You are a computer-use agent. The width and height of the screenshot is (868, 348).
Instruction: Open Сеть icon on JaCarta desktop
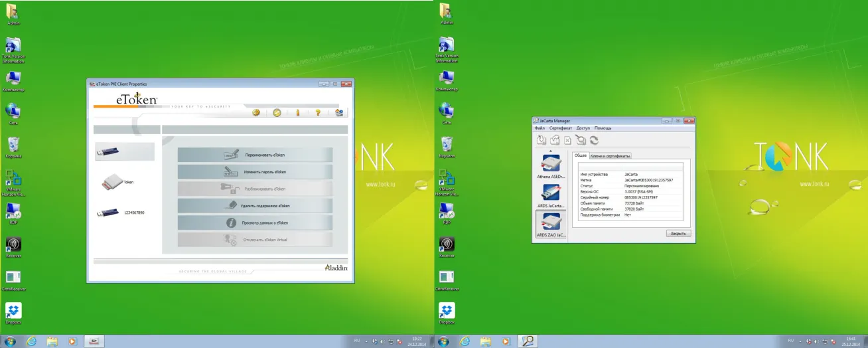[x=447, y=114]
